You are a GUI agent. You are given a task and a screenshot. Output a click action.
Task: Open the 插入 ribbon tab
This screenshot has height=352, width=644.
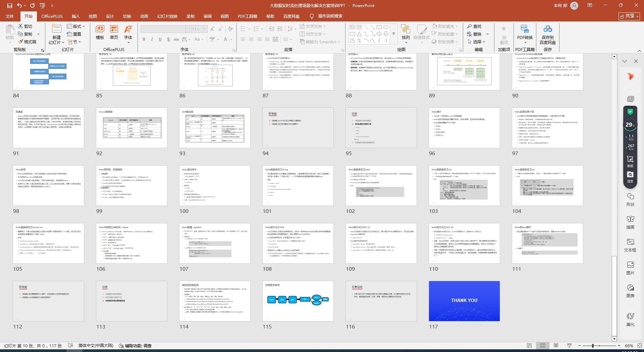click(75, 16)
